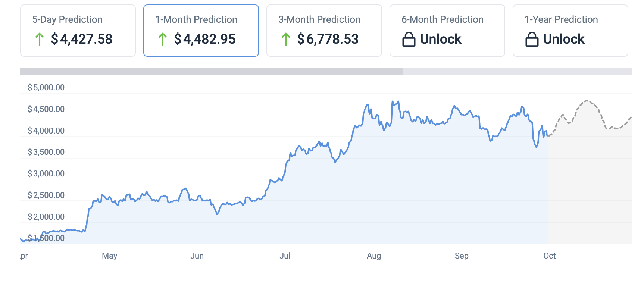Click the $5,000.00 y-axis label
The width and height of the screenshot is (644, 282).
(46, 88)
